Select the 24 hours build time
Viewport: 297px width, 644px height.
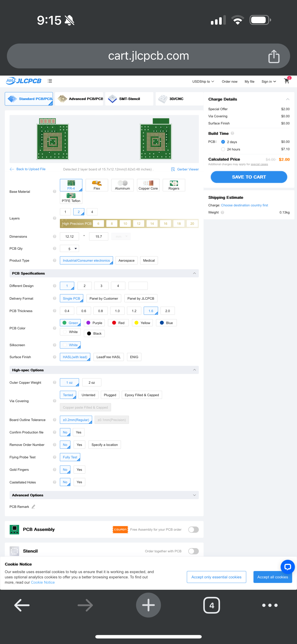[223, 149]
